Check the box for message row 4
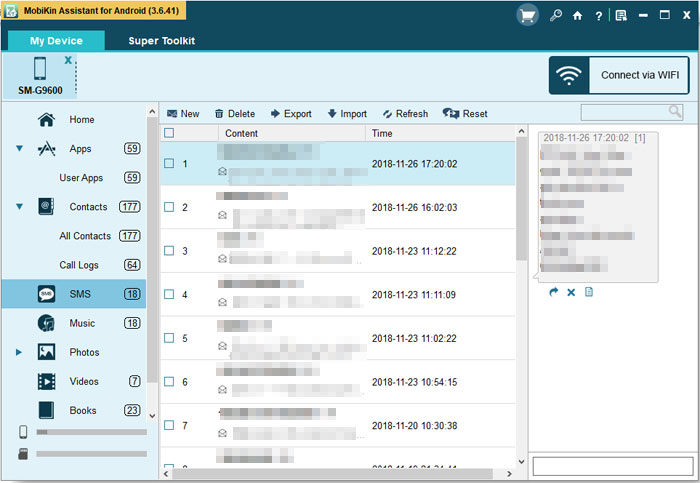 click(x=169, y=294)
